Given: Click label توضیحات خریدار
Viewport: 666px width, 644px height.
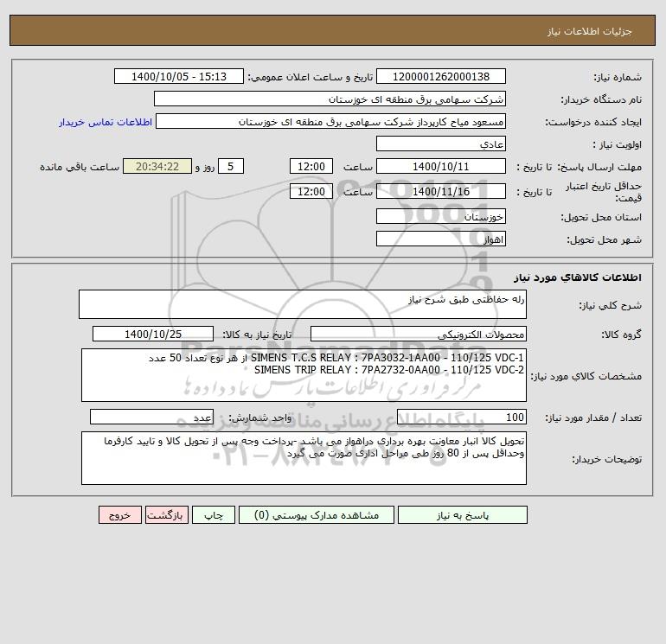Looking at the screenshot, I should pyautogui.click(x=606, y=459).
